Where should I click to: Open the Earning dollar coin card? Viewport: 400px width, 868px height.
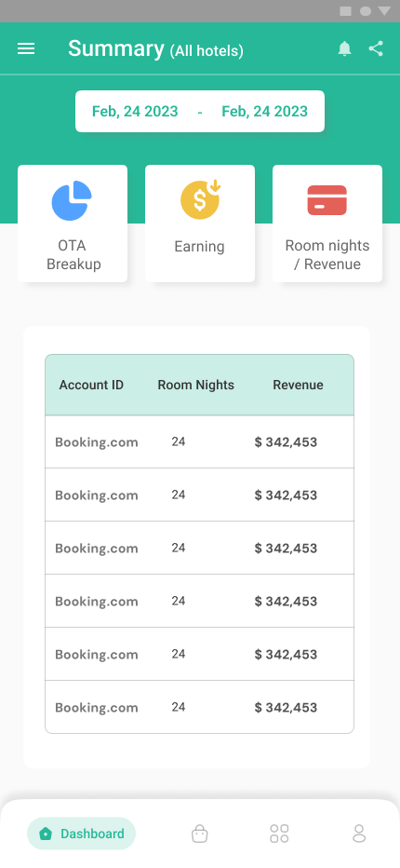(x=200, y=224)
